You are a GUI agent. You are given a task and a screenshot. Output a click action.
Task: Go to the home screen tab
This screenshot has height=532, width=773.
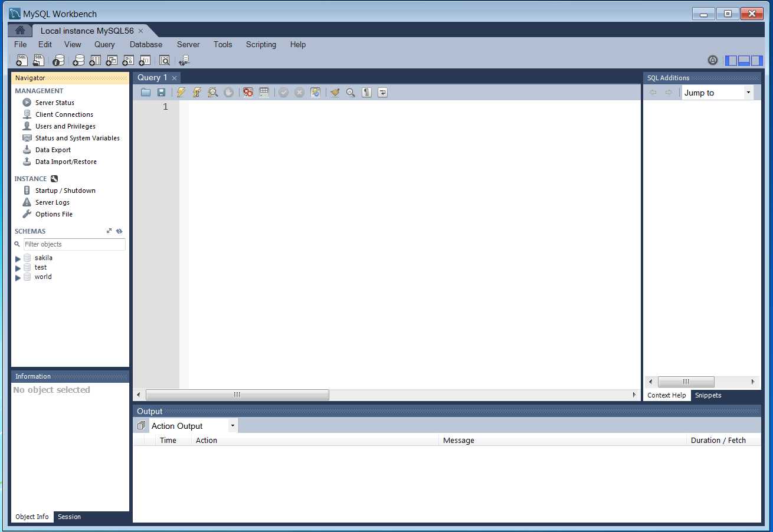[x=19, y=31]
